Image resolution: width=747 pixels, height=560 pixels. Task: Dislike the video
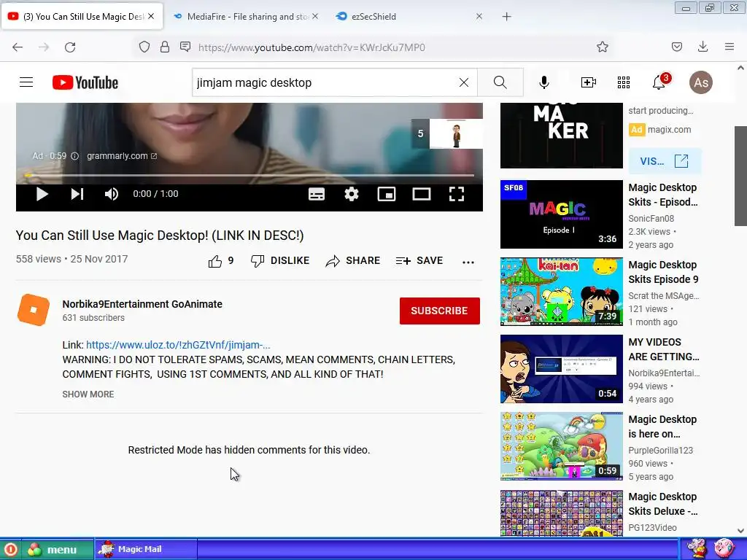pos(280,260)
